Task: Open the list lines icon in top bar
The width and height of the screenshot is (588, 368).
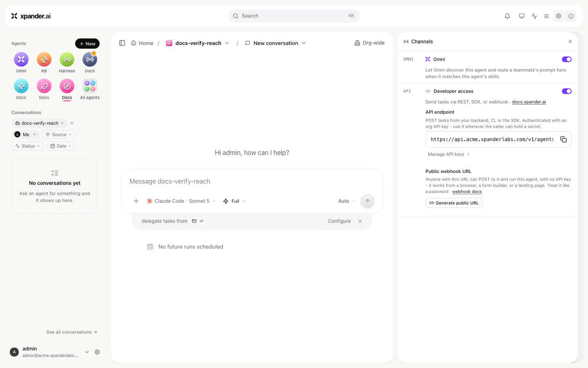Action: tap(546, 16)
